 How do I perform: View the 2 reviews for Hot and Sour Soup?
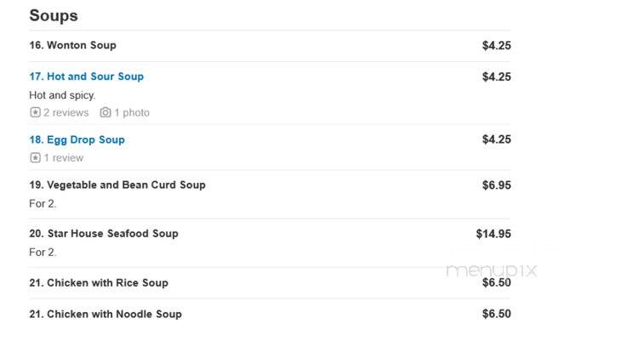pos(66,112)
